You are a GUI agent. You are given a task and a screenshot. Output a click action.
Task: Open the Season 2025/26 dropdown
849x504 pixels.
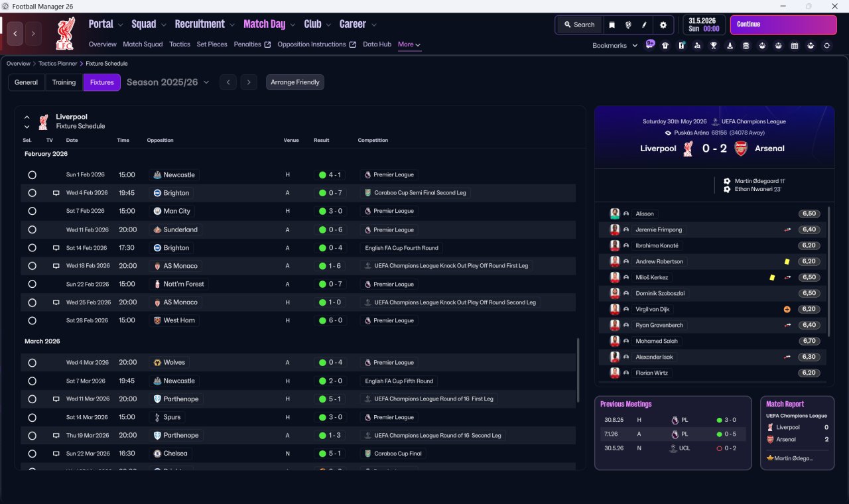(168, 82)
